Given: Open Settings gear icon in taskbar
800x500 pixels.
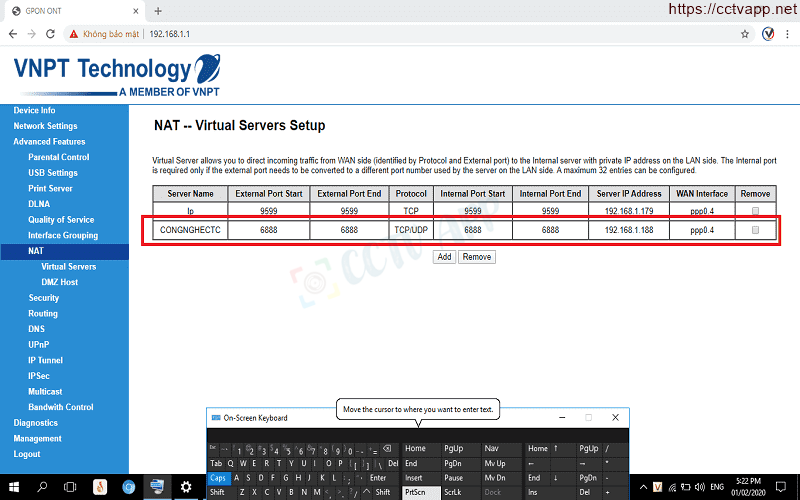Looking at the screenshot, I should click(186, 487).
